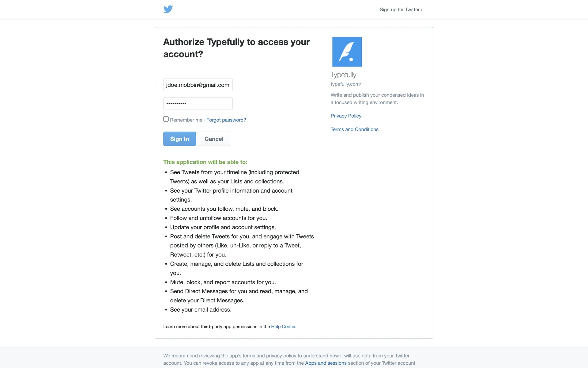Enable the Remember me checkbox
Image resolution: width=588 pixels, height=368 pixels.
(x=166, y=119)
